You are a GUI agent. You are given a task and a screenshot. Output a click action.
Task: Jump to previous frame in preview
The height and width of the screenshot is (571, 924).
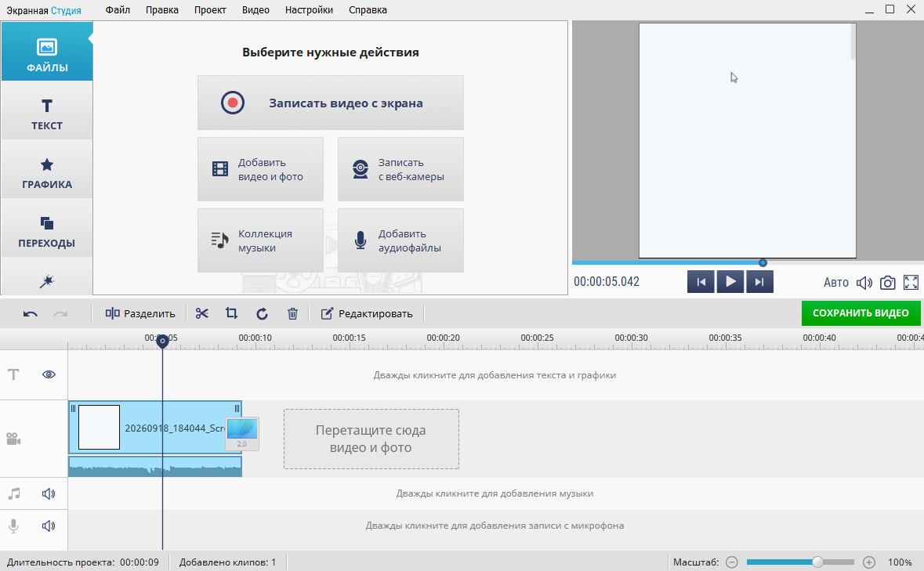click(701, 282)
